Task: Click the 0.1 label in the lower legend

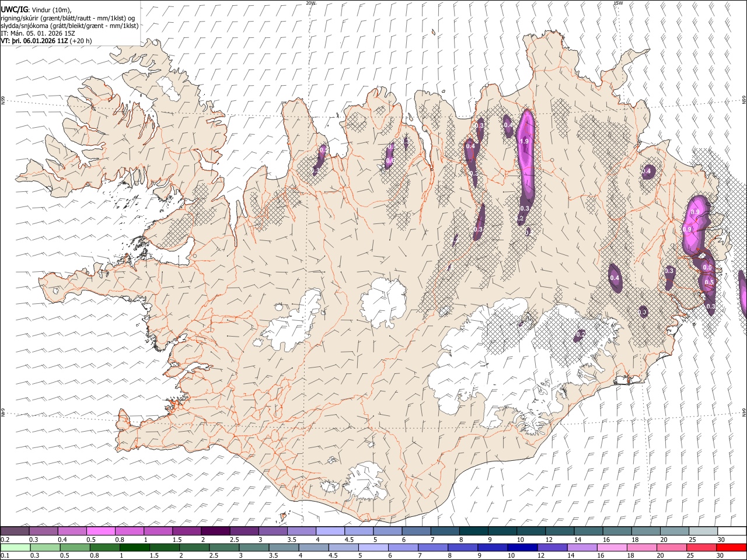Action: 5,556
